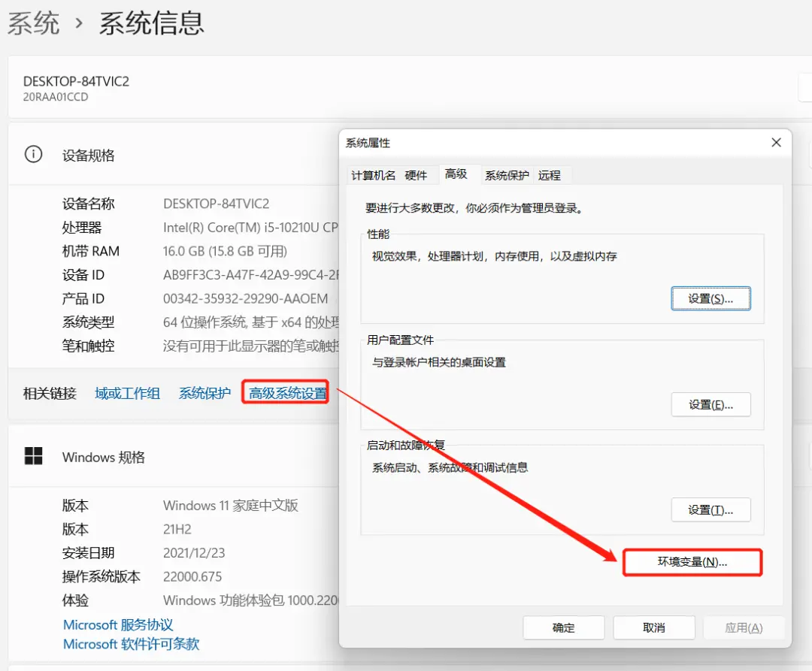Close the 系统属性 dialog
This screenshot has height=671, width=812.
coord(776,142)
